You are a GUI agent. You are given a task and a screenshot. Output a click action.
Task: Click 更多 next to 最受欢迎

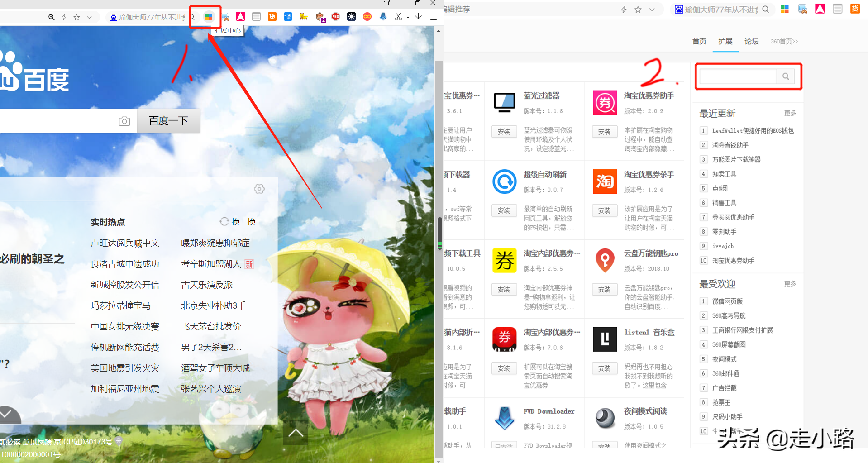coord(790,284)
